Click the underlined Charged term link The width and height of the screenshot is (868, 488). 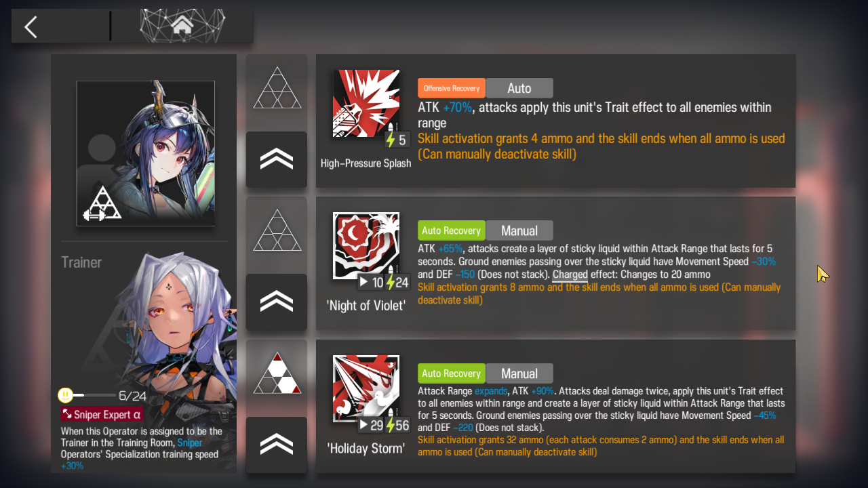[570, 274]
